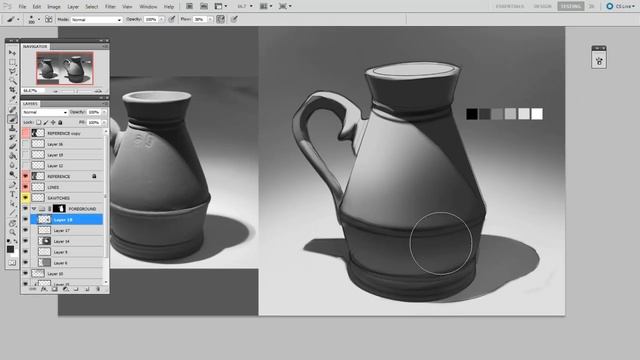Open the Image menu
This screenshot has width=640, height=360.
tap(54, 7)
